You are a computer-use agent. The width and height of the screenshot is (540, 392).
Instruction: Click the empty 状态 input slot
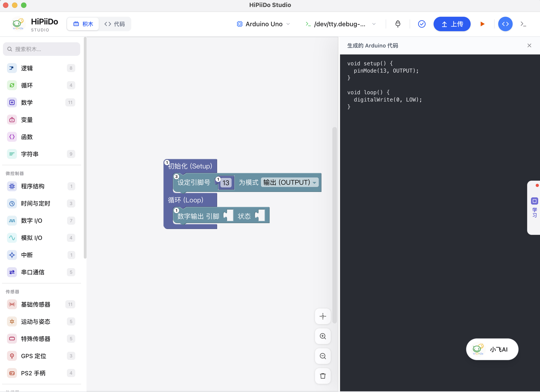click(260, 215)
